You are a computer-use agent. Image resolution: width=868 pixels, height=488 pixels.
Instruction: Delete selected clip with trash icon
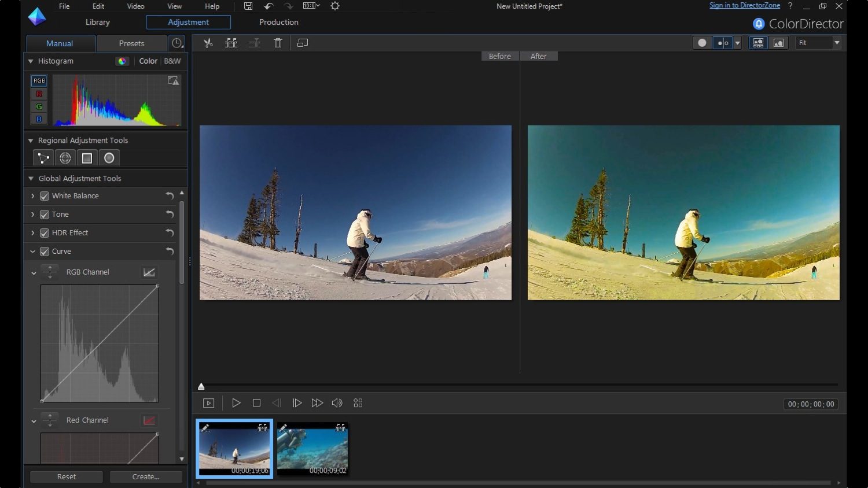(278, 43)
